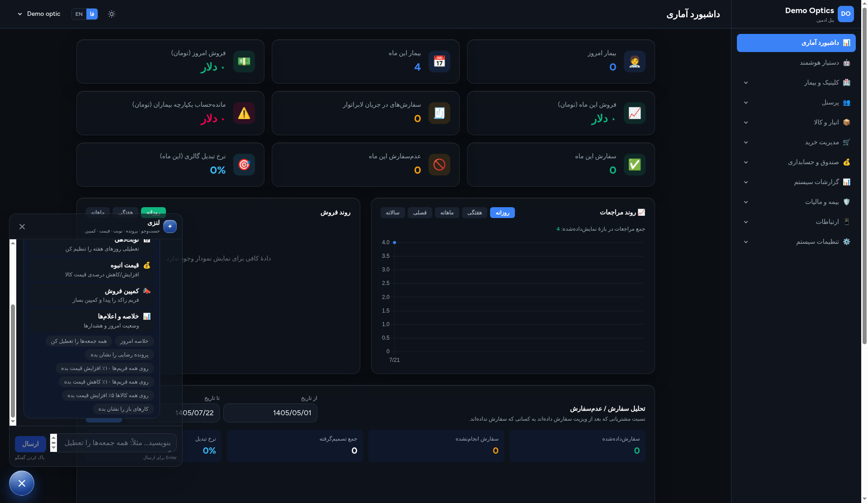The height and width of the screenshot is (503, 868).
Task: Switch language to EN
Action: pyautogui.click(x=79, y=14)
